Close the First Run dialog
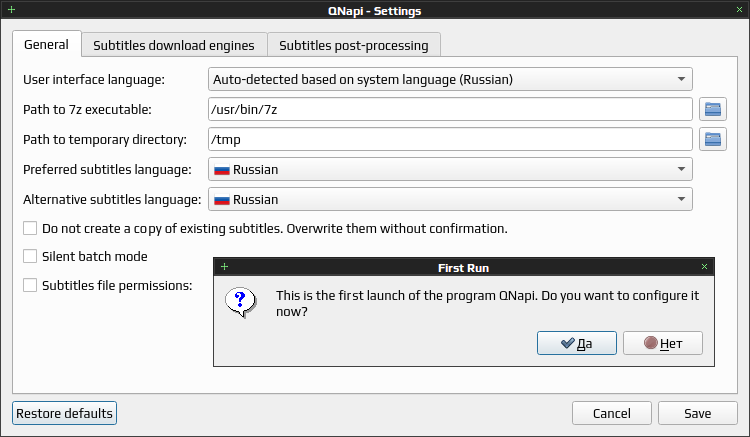The image size is (750, 437). tap(704, 267)
